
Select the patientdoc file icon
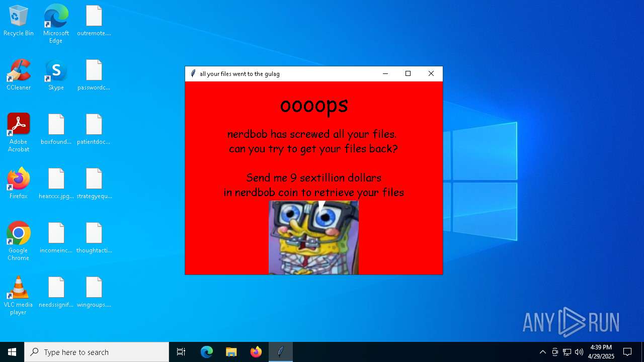pos(94,129)
